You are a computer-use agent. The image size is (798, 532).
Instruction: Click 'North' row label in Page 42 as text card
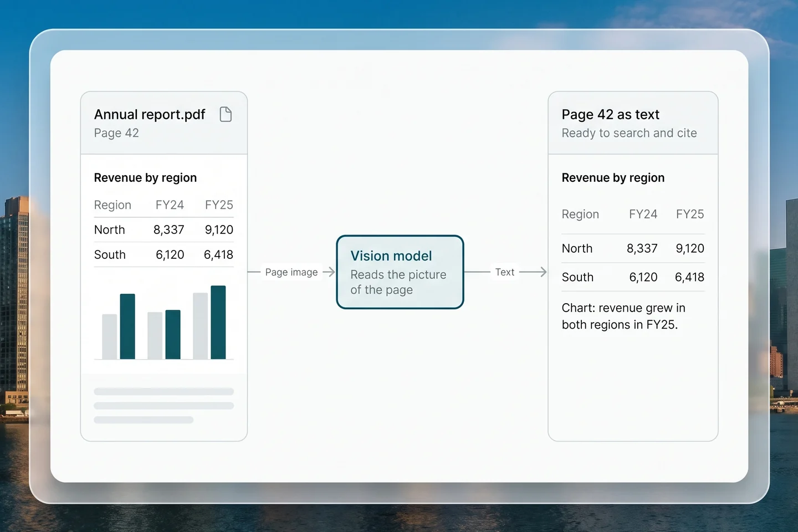click(577, 249)
